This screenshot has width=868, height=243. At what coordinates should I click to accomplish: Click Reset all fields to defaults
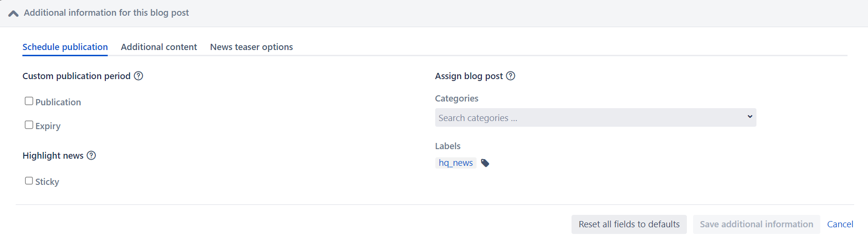coord(629,224)
